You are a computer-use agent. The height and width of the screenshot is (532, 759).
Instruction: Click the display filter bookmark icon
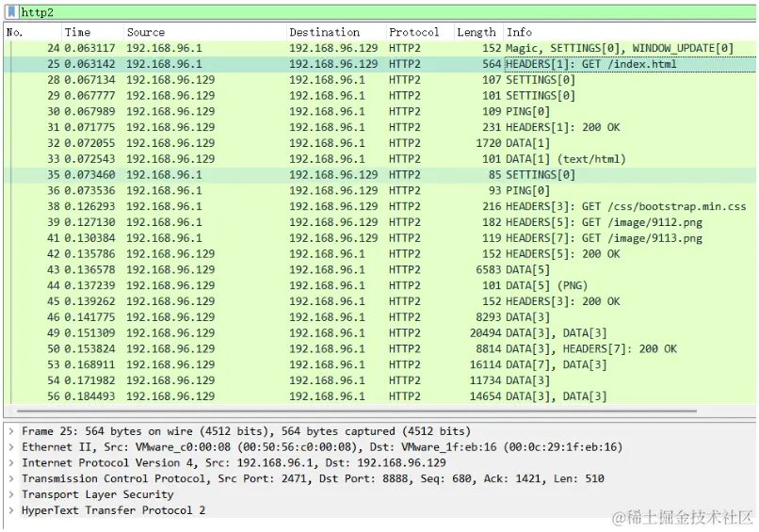coord(11,12)
